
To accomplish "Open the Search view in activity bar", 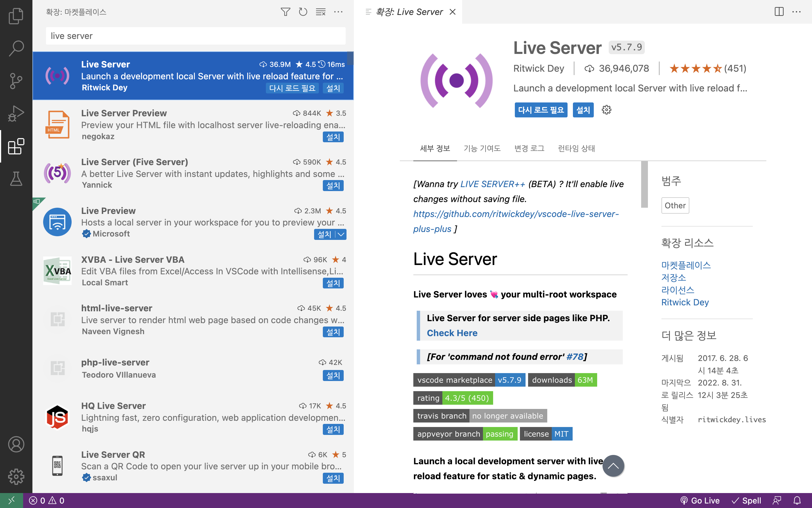I will tap(16, 48).
